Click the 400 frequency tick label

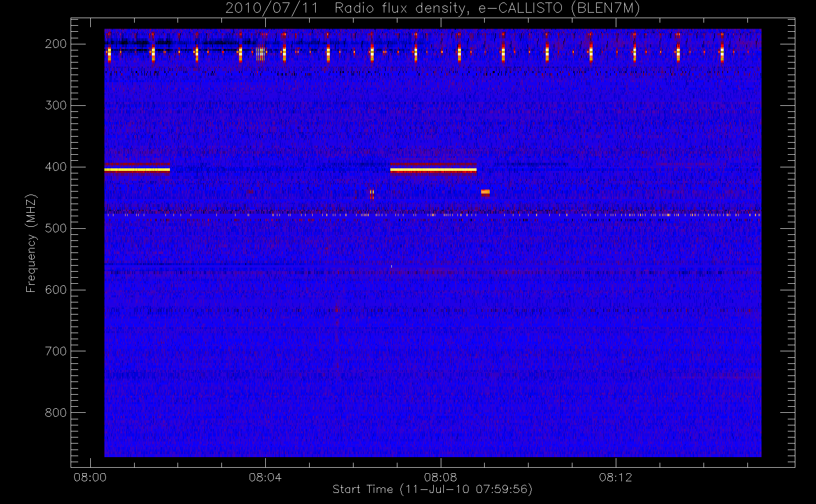coord(55,167)
